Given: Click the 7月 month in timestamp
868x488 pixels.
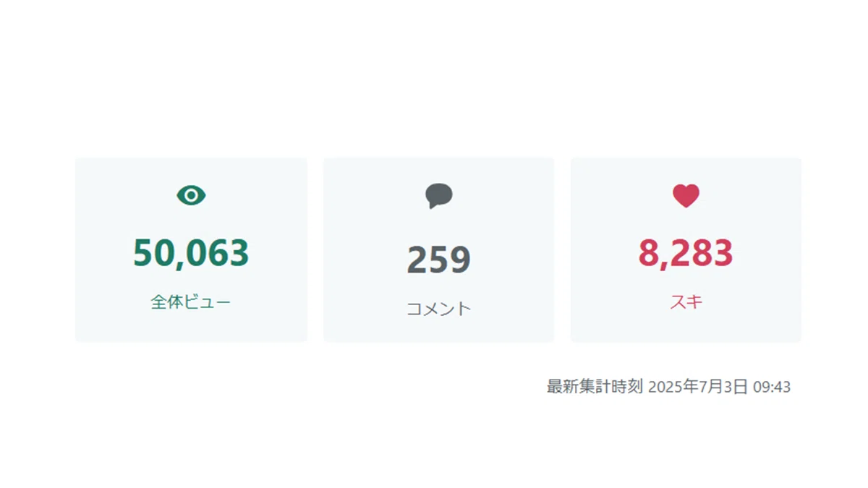Looking at the screenshot, I should pyautogui.click(x=710, y=387).
